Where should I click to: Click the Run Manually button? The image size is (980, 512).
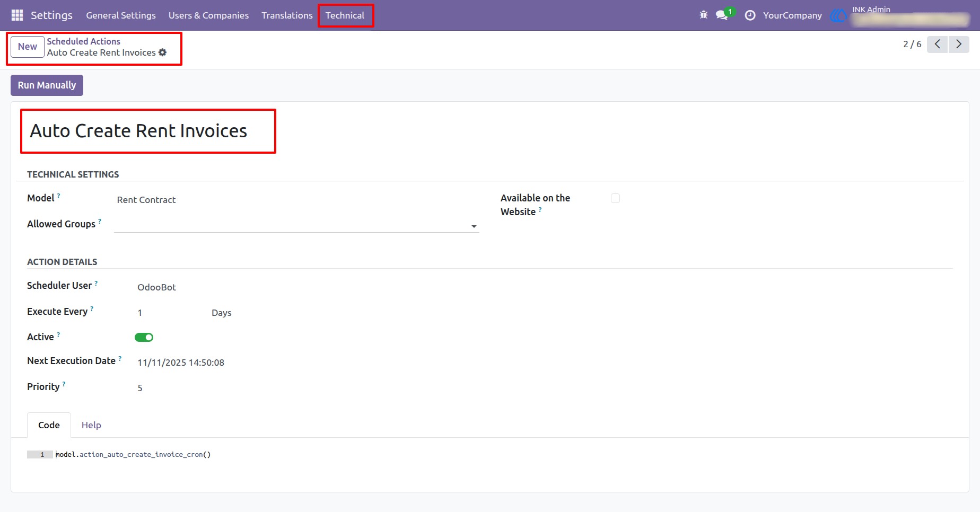click(x=47, y=85)
